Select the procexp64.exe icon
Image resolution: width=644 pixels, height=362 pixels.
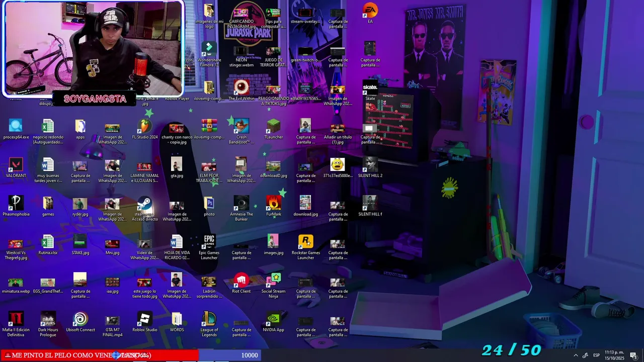(x=16, y=129)
